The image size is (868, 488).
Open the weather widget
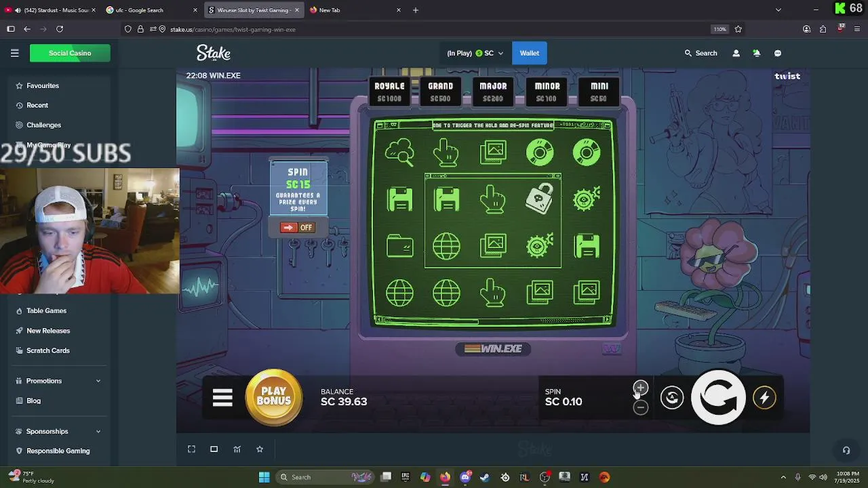31,477
